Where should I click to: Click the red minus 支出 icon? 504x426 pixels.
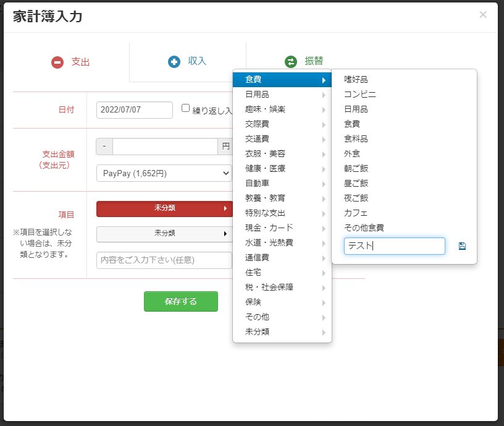click(57, 62)
